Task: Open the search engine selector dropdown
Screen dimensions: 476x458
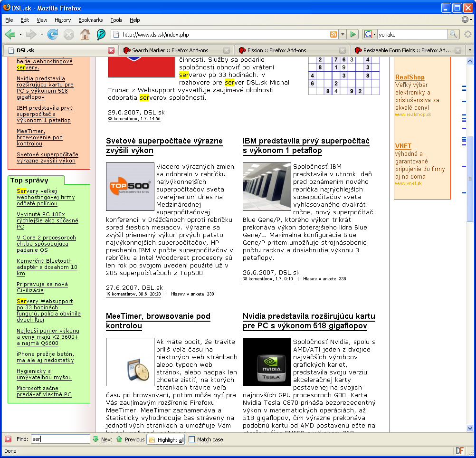Action: (374, 34)
